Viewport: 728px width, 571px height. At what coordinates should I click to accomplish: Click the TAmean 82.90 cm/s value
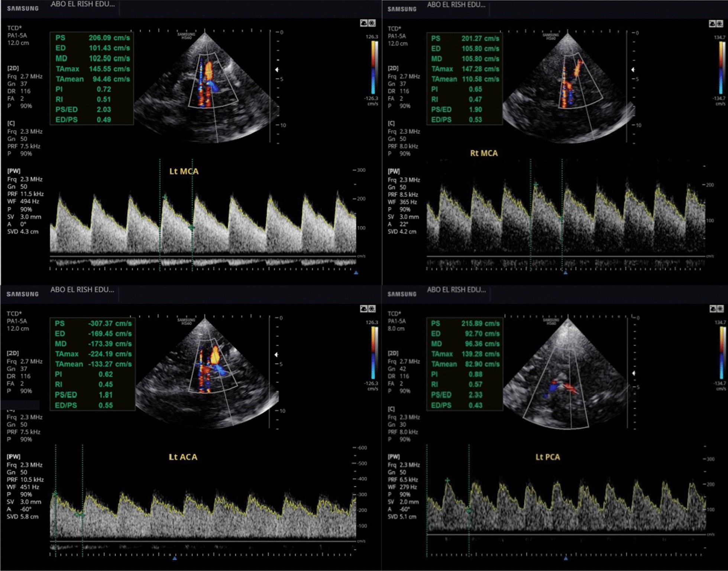(x=465, y=364)
